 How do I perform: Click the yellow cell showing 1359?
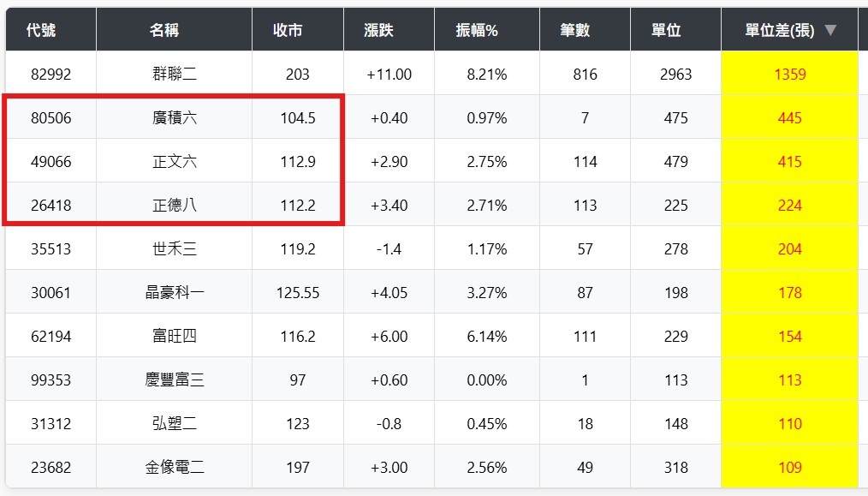point(789,75)
